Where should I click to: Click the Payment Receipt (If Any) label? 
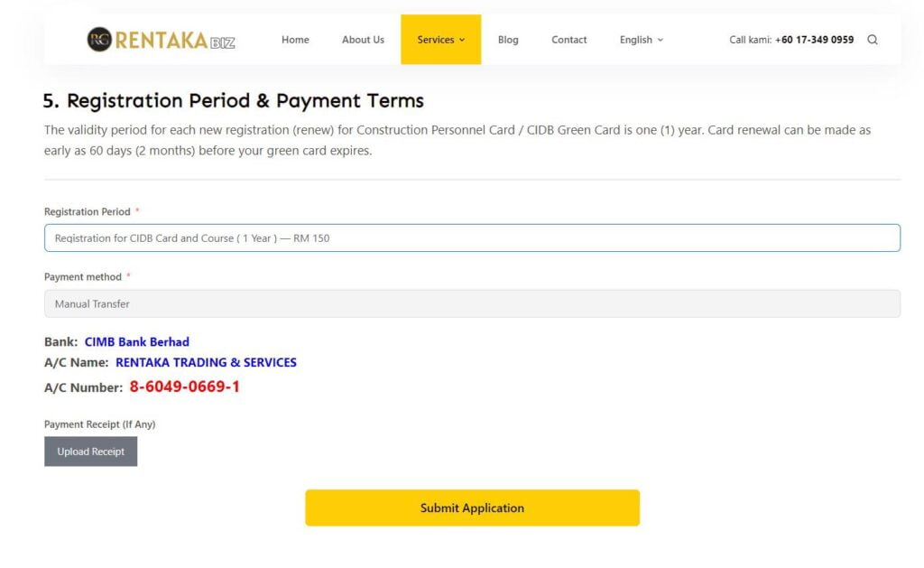(x=99, y=424)
